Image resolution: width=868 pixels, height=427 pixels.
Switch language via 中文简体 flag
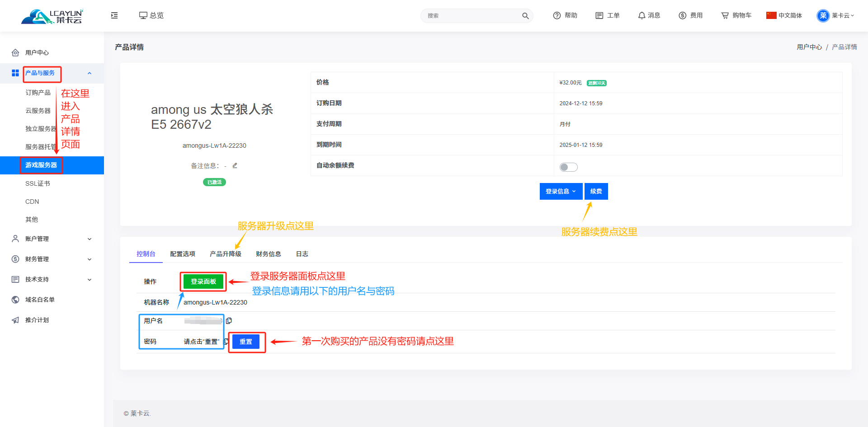784,15
